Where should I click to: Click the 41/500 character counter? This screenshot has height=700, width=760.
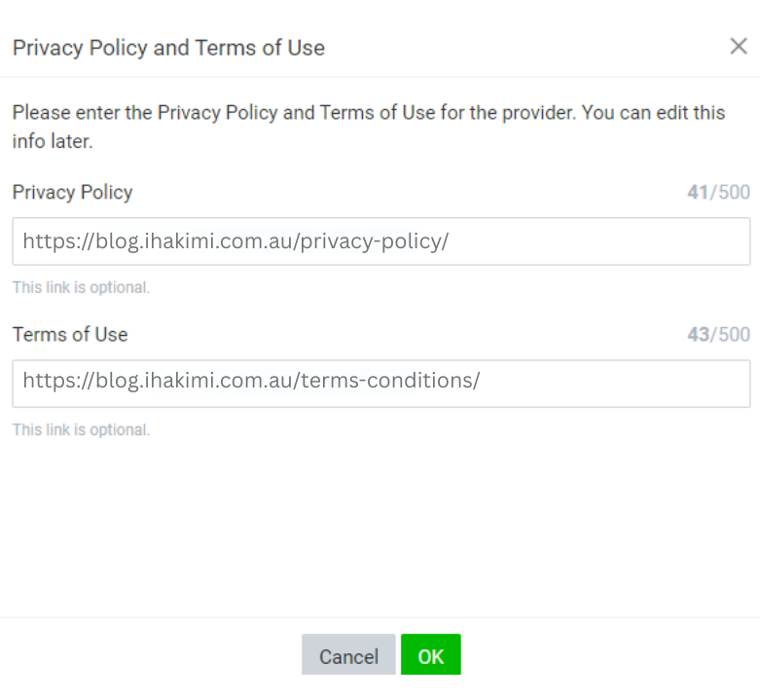coord(718,193)
